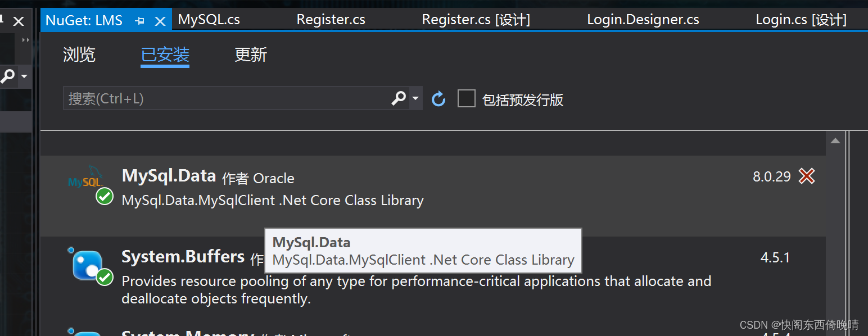Switch to the MySQL.cs tab
The height and width of the screenshot is (336, 868).
209,19
